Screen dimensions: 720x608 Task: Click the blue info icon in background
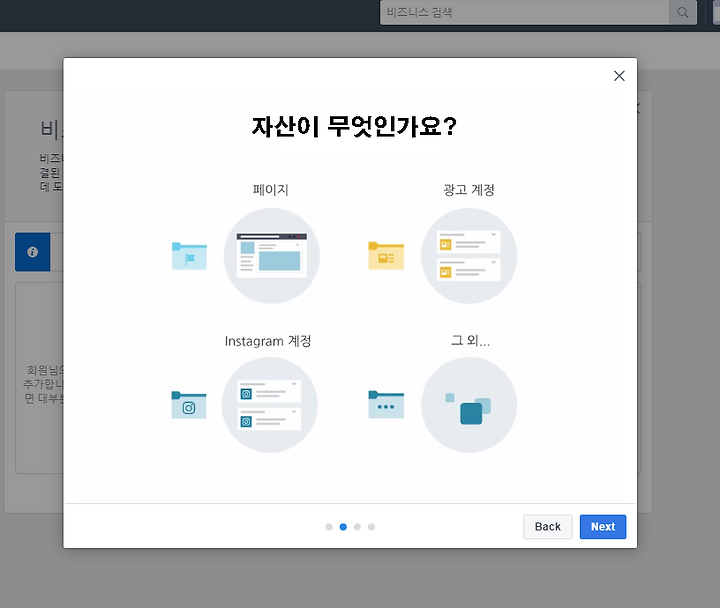33,252
